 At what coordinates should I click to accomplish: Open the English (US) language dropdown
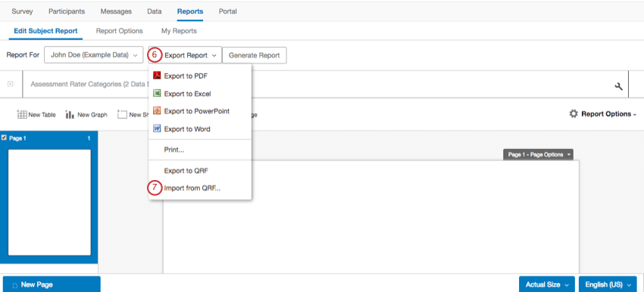click(608, 284)
